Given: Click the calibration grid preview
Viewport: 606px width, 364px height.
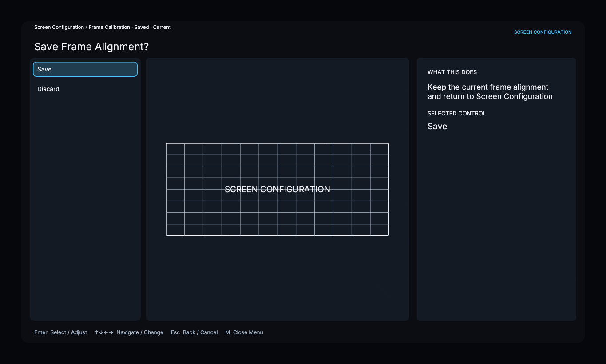Looking at the screenshot, I should pyautogui.click(x=277, y=189).
